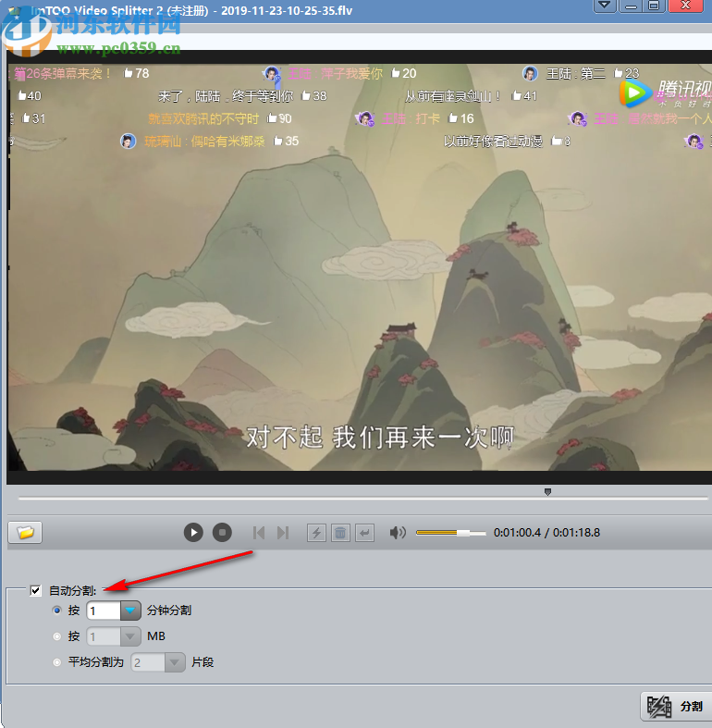
Task: Click the video preview area
Action: coord(360,267)
